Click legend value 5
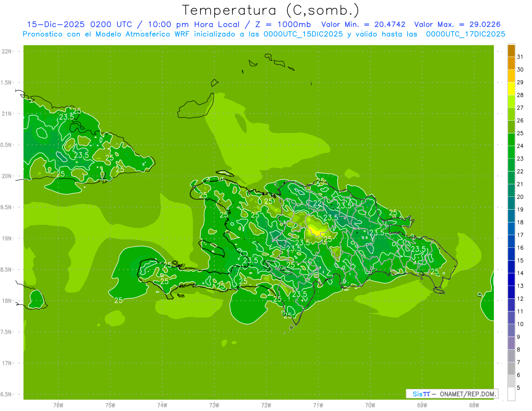 (x=519, y=388)
